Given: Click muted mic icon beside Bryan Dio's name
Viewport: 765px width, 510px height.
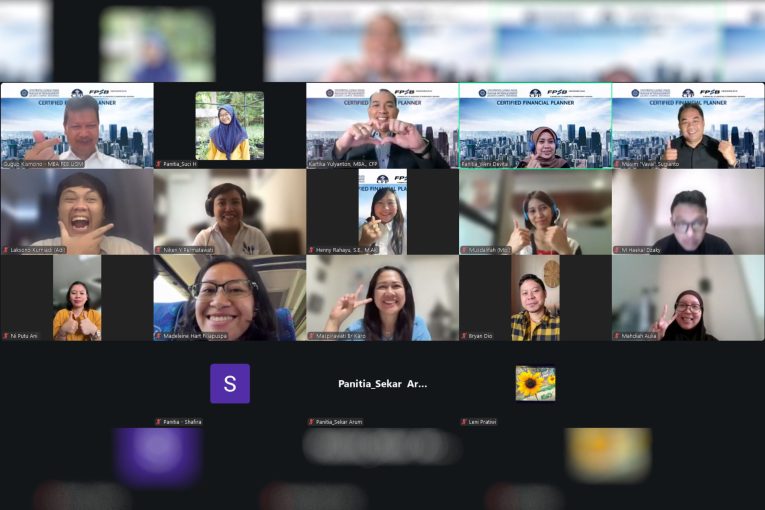Looking at the screenshot, I should pyautogui.click(x=464, y=336).
